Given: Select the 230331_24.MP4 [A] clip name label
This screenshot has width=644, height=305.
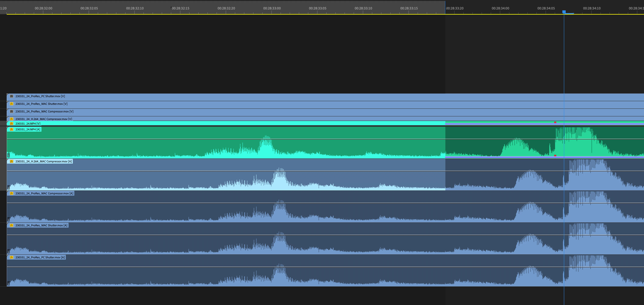Looking at the screenshot, I should (x=28, y=129).
